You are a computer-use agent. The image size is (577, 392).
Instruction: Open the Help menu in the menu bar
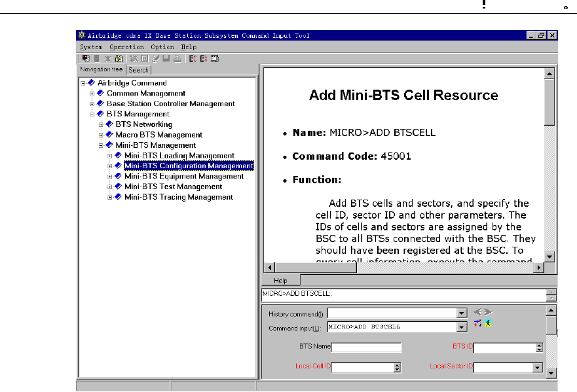pyautogui.click(x=189, y=47)
